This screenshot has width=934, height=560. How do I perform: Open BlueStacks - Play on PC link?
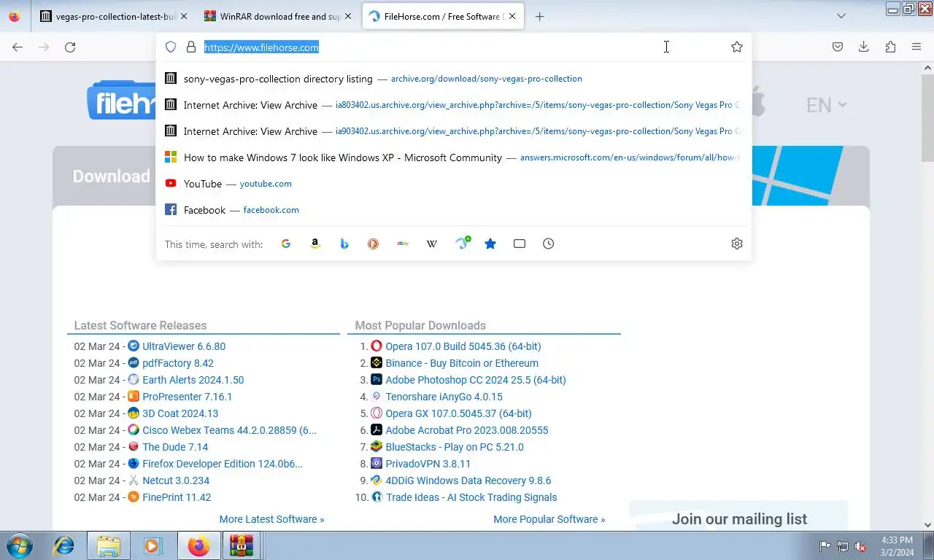[x=455, y=447]
